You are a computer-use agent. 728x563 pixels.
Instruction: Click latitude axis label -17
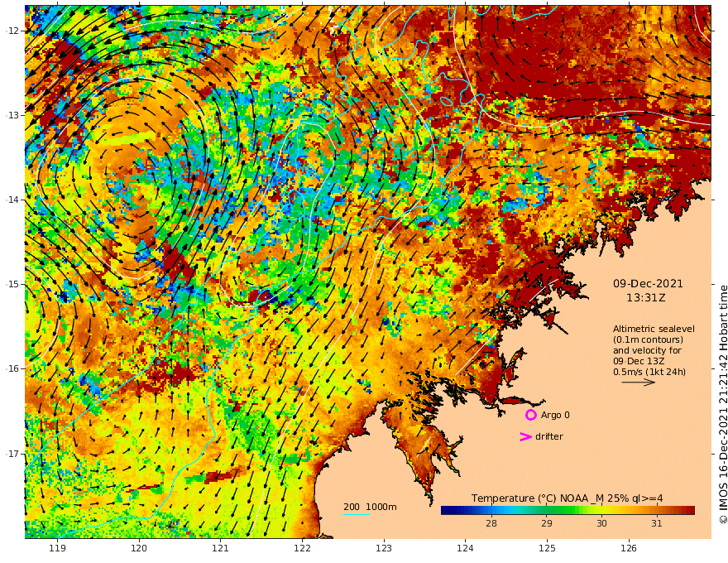pyautogui.click(x=12, y=454)
